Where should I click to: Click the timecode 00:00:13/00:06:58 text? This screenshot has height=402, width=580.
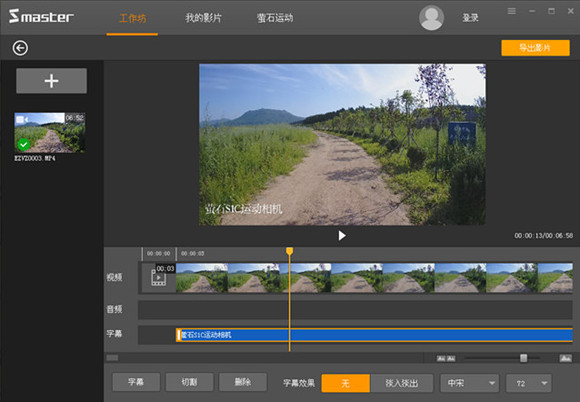543,236
